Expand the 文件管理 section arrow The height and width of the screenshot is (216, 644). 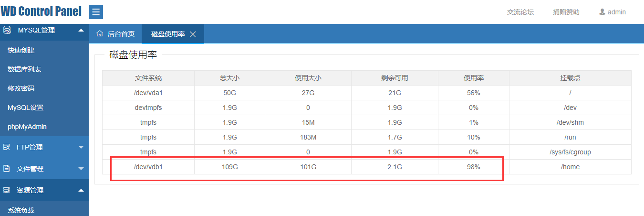coord(81,169)
